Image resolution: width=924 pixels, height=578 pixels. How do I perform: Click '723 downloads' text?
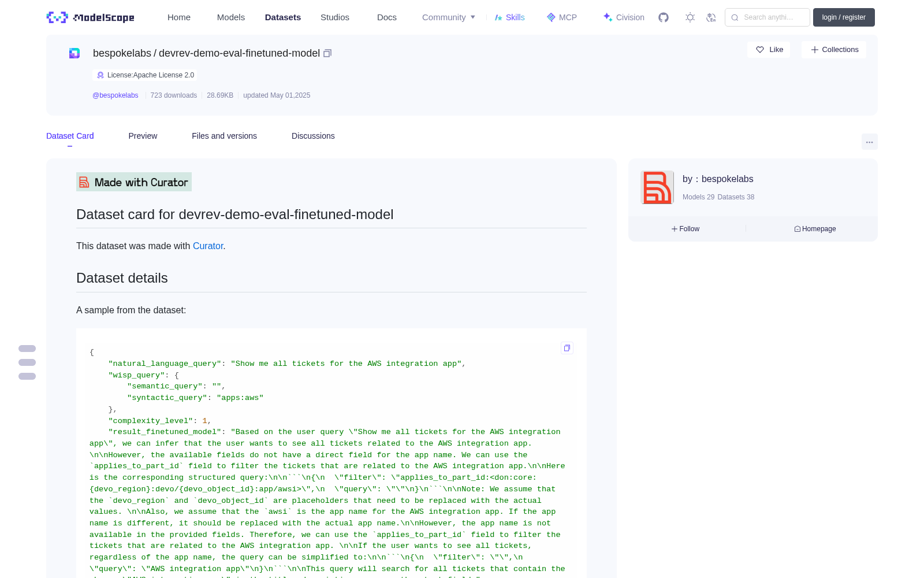174,95
